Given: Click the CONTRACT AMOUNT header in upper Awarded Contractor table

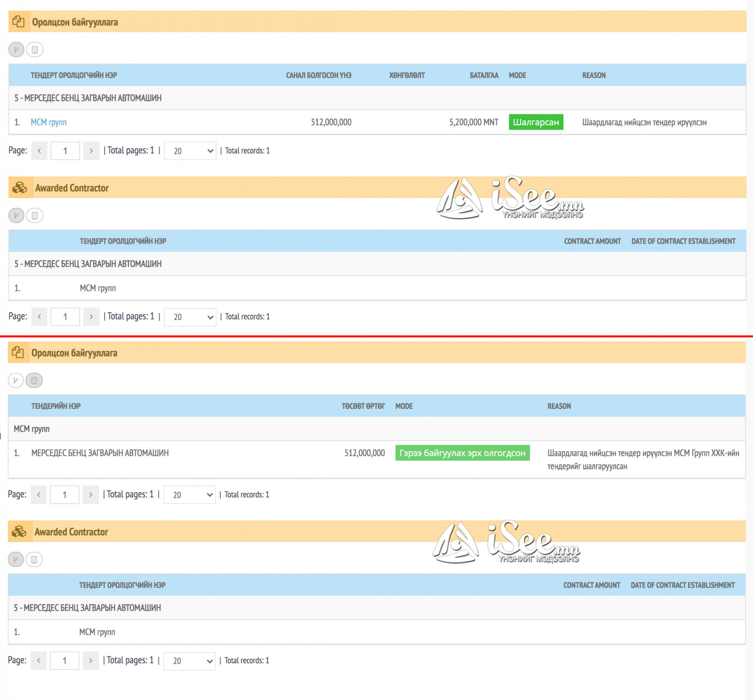Looking at the screenshot, I should 593,241.
